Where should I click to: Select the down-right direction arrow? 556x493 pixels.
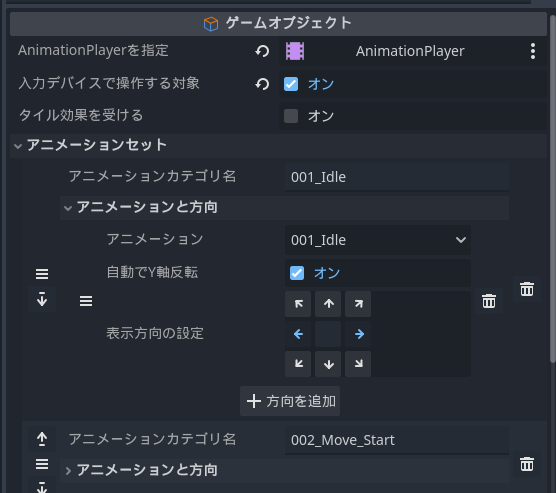[358, 364]
